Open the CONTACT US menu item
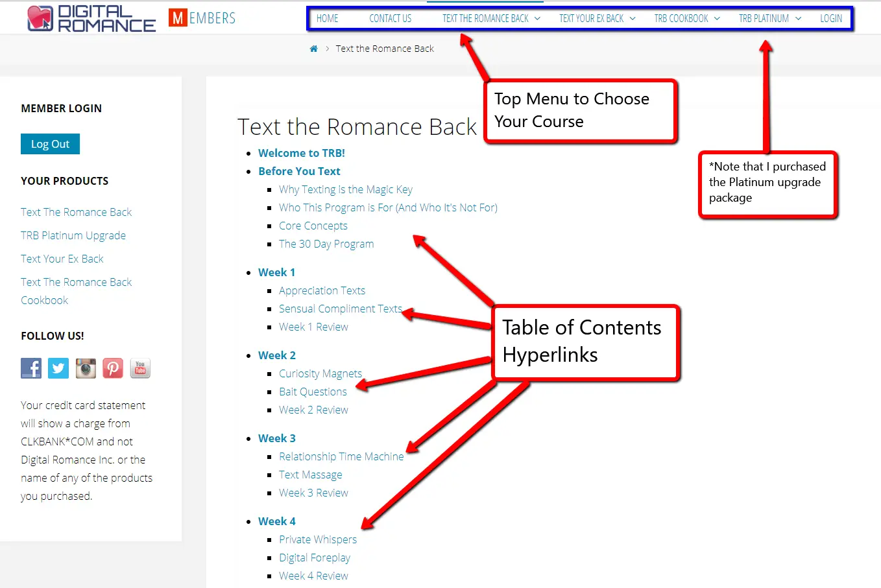Viewport: 881px width, 588px height. [390, 18]
